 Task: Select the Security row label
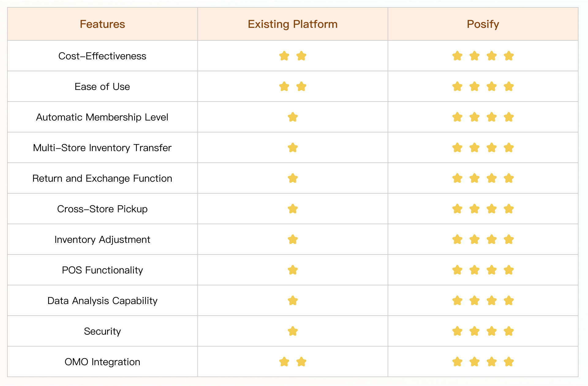tap(102, 331)
